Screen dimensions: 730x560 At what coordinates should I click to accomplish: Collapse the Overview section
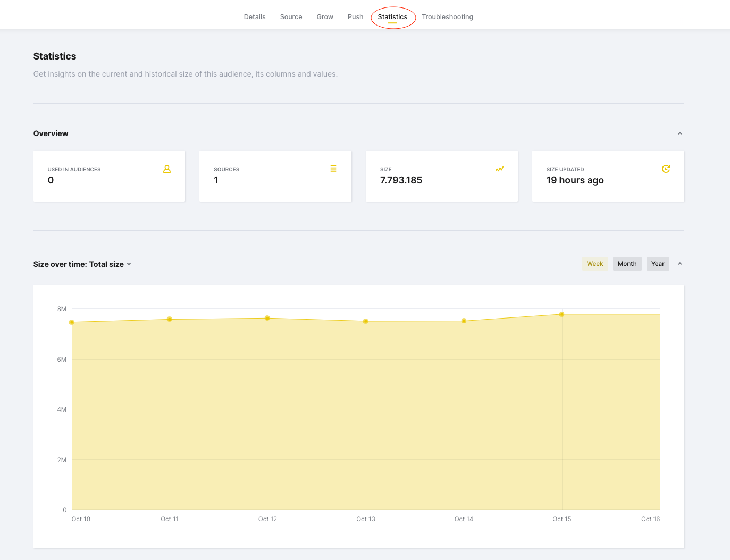680,133
